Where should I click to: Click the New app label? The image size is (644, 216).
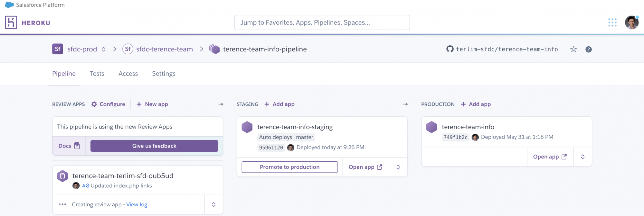(x=156, y=104)
